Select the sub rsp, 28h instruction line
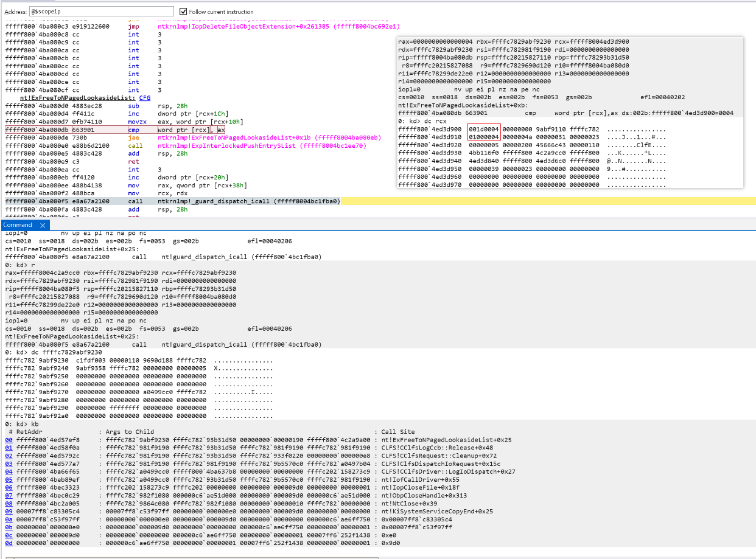This screenshot has width=756, height=559. pyautogui.click(x=152, y=106)
